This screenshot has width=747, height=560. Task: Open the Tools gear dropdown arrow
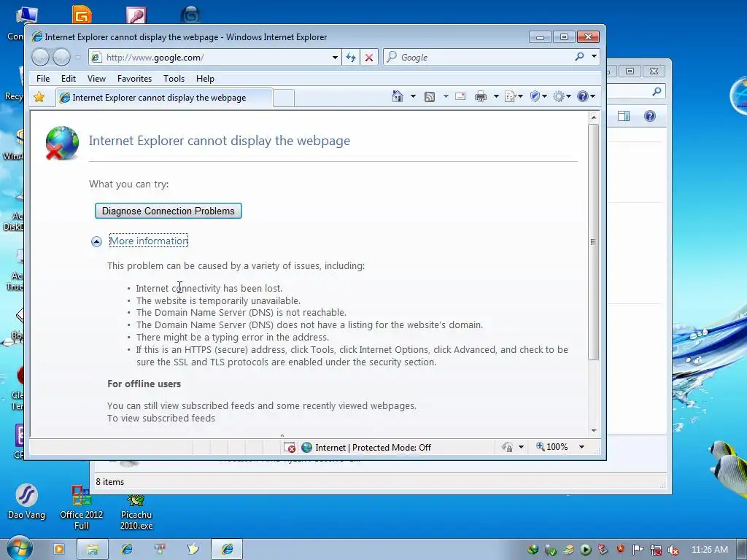(x=568, y=97)
